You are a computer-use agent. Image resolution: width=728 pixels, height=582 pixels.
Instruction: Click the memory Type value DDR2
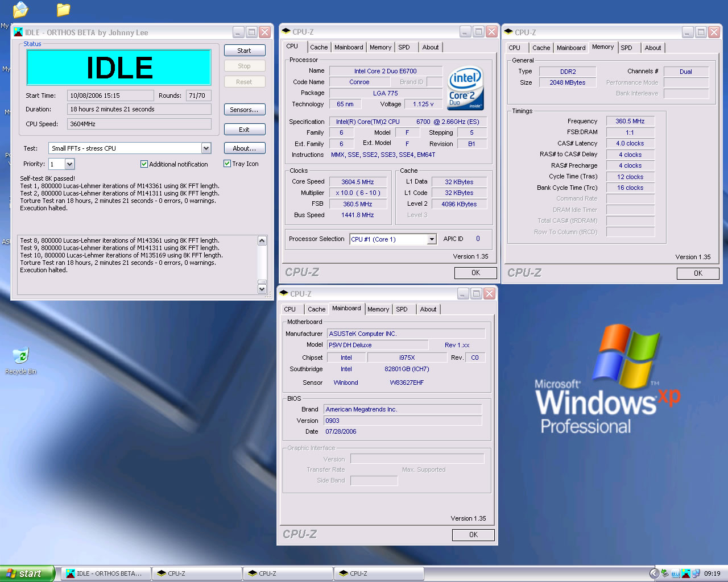pos(568,72)
